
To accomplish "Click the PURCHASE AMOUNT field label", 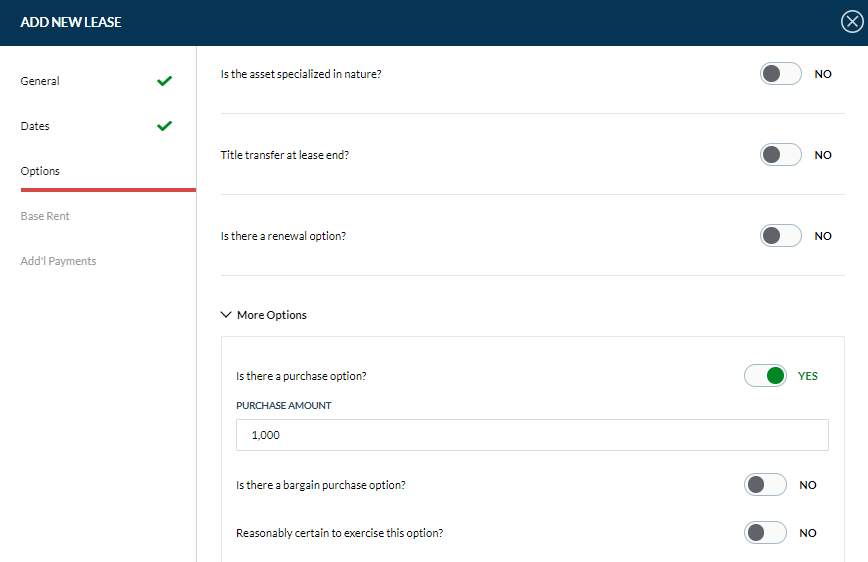I will pyautogui.click(x=283, y=406).
